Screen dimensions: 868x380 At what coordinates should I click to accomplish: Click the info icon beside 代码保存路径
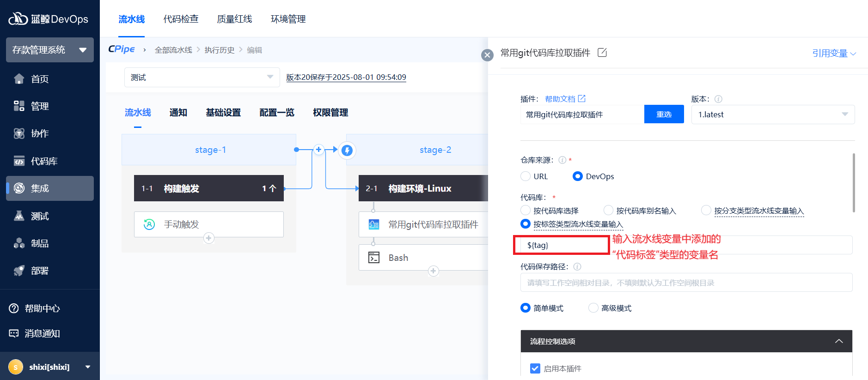(577, 266)
